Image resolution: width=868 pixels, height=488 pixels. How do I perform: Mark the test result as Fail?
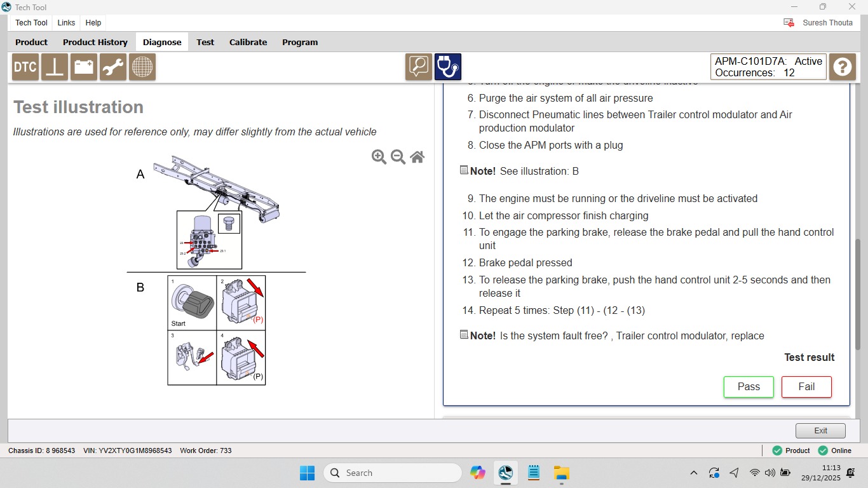coord(806,387)
